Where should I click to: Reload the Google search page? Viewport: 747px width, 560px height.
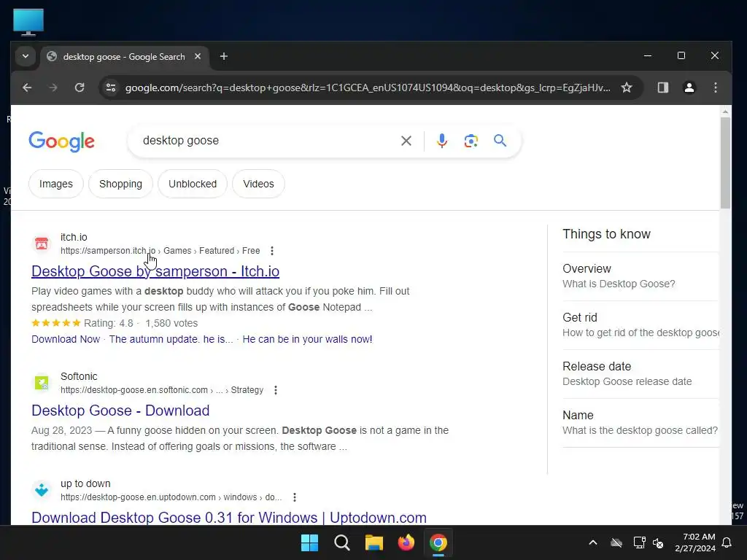(x=80, y=87)
